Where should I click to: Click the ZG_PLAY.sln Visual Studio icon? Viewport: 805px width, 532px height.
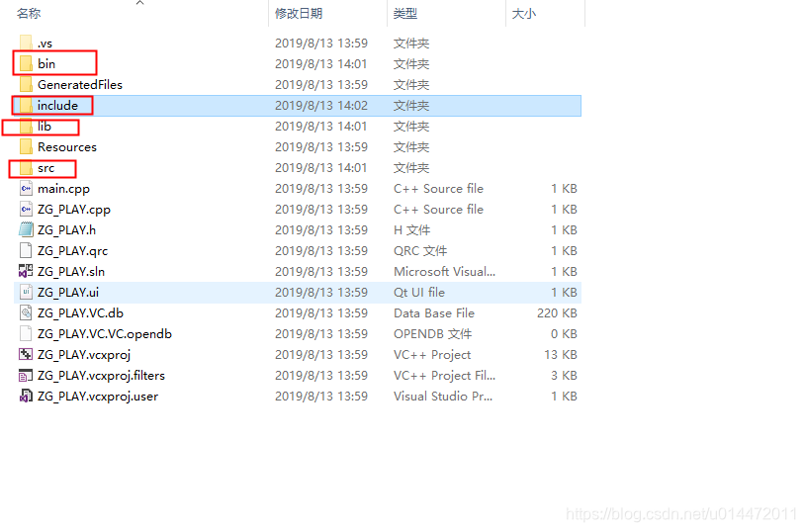[x=26, y=272]
